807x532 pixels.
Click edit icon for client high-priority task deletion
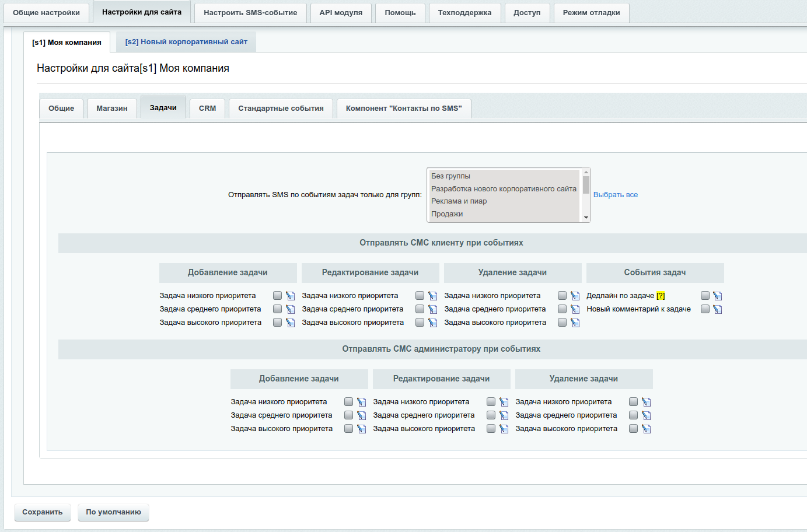[575, 323]
